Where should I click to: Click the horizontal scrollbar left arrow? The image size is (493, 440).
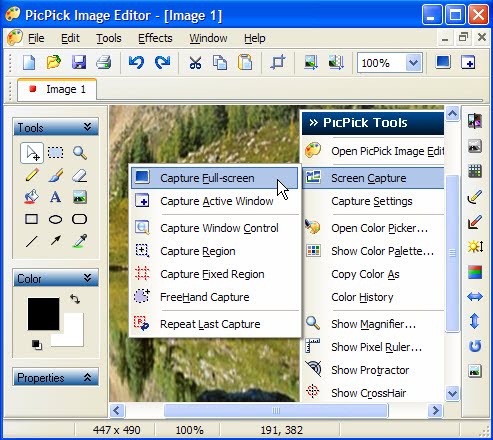117,410
